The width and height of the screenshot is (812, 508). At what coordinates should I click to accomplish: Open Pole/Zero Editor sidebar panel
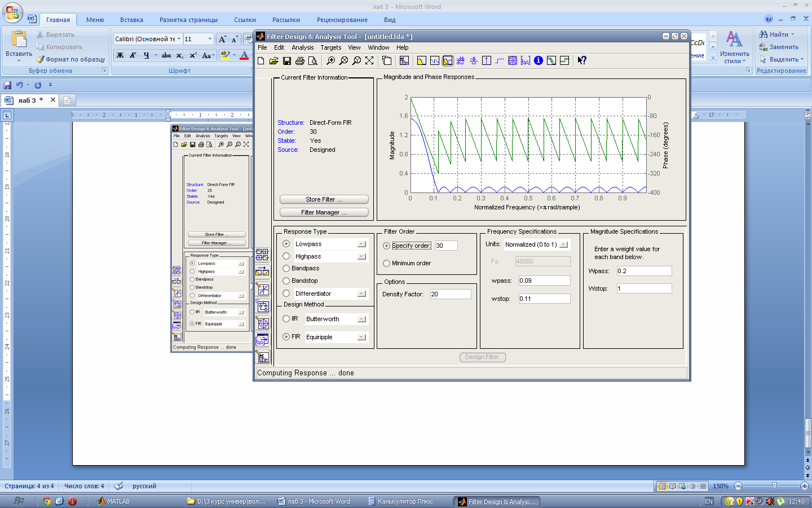click(263, 323)
